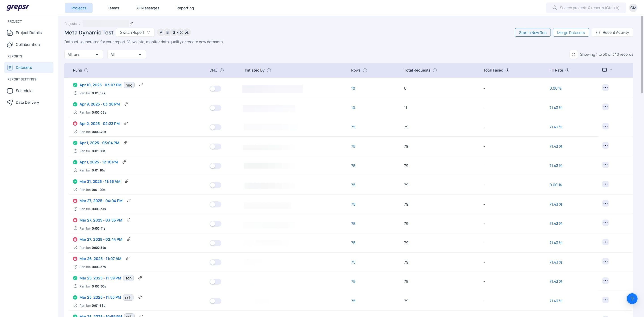Click rows count 10 for Apr 9 run
644x317 pixels.
353,108
